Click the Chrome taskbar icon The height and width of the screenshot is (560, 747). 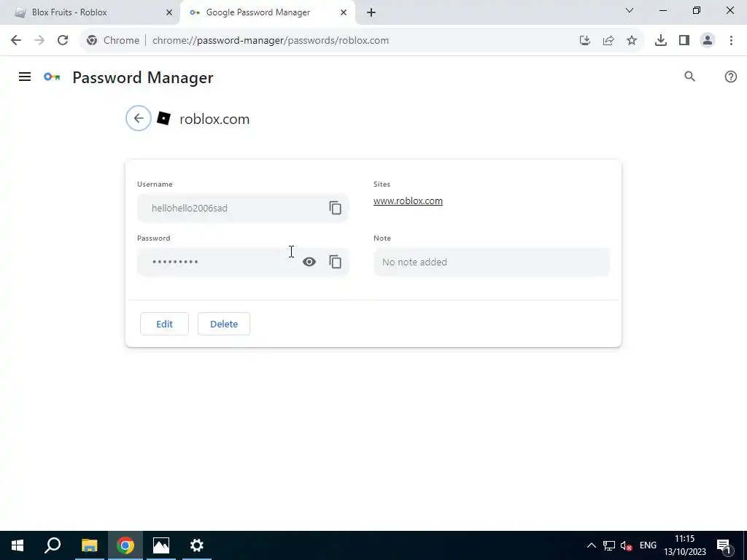tap(125, 545)
